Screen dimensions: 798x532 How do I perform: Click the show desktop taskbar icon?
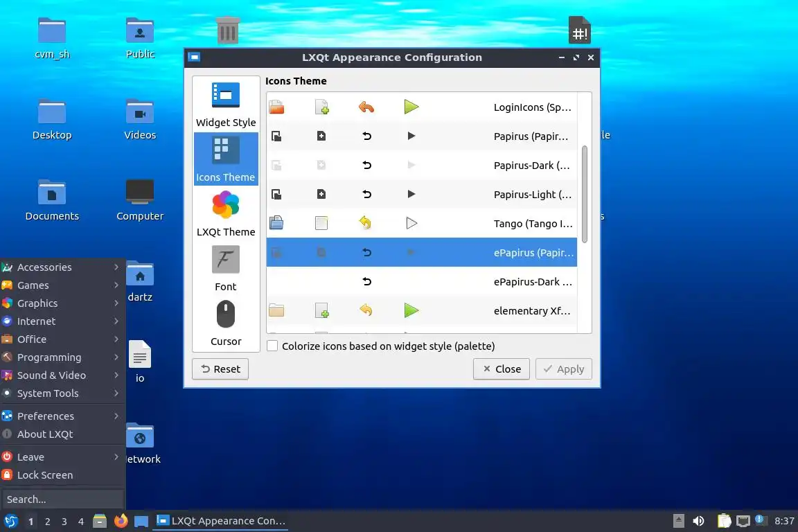(141, 522)
